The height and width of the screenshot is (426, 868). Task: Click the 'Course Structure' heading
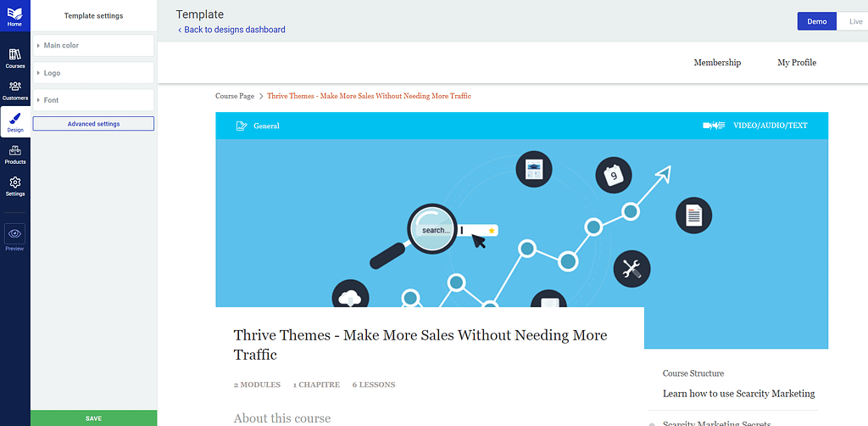pos(693,373)
